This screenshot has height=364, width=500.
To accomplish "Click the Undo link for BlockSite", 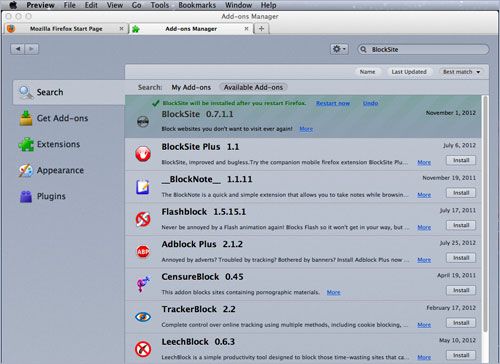I will pyautogui.click(x=370, y=103).
